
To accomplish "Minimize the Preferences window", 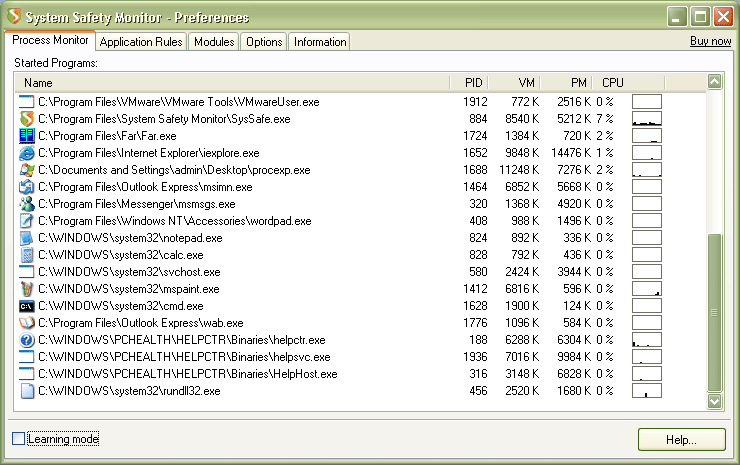I will (677, 17).
